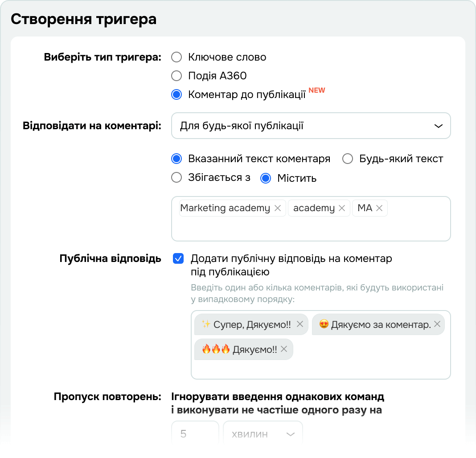The image size is (476, 458).
Task: Select 'Коментар до публікації' radio option
Action: click(177, 94)
